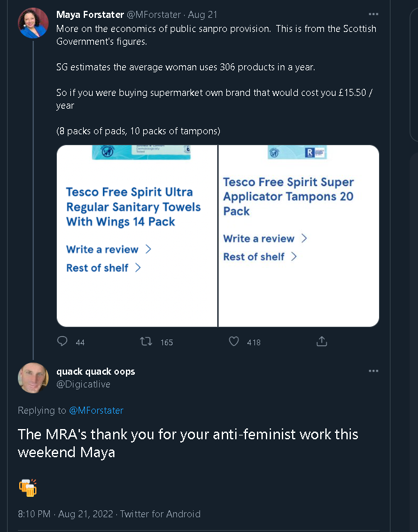Click the reply icon under Maya's tweet

coord(62,341)
